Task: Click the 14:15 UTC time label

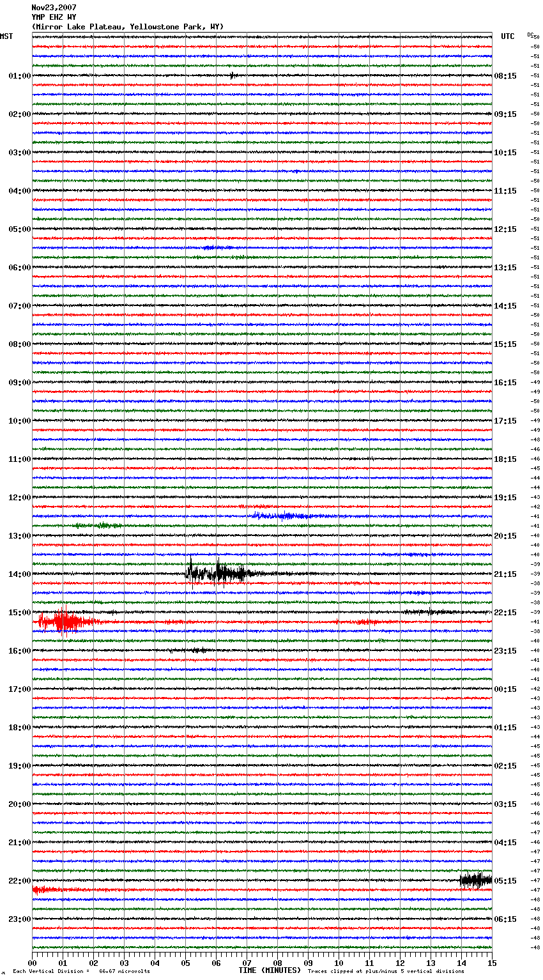Action: pos(505,306)
